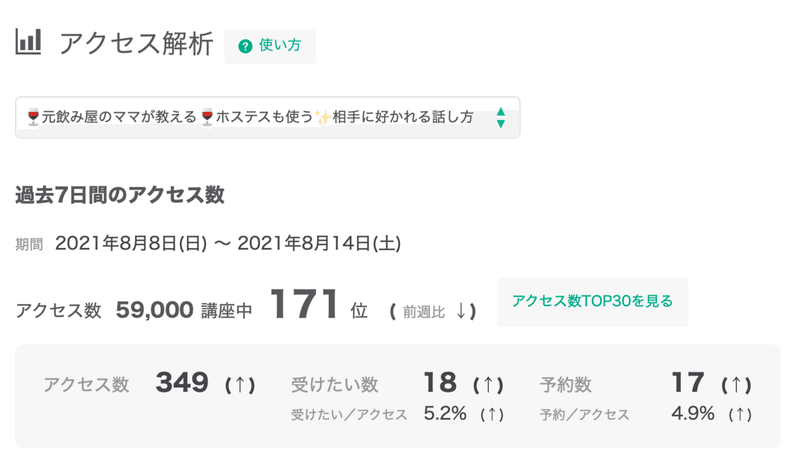This screenshot has width=800, height=472.
Task: Click the green question mark help icon
Action: pyautogui.click(x=245, y=46)
